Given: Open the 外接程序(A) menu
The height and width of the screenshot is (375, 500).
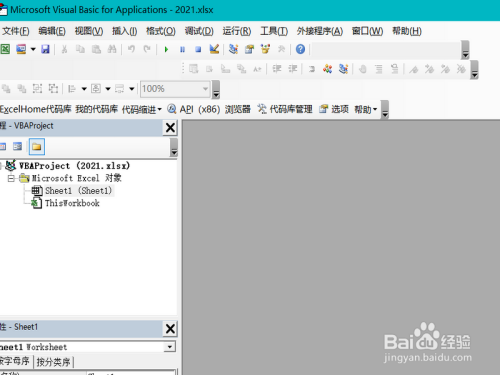Looking at the screenshot, I should pos(320,31).
